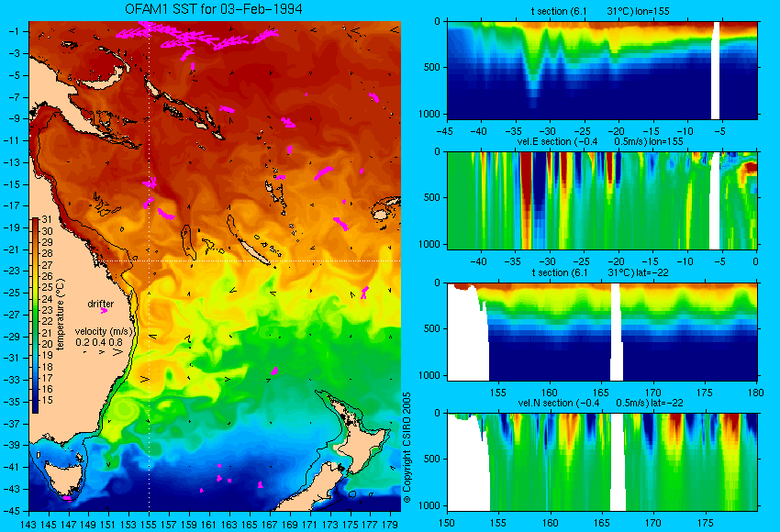The height and width of the screenshot is (532, 780).
Task: Click latitude tick label '-45' on main map
Action: click(11, 511)
